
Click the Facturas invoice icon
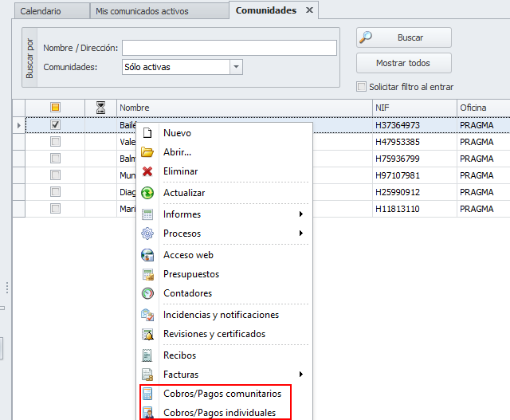(x=147, y=375)
